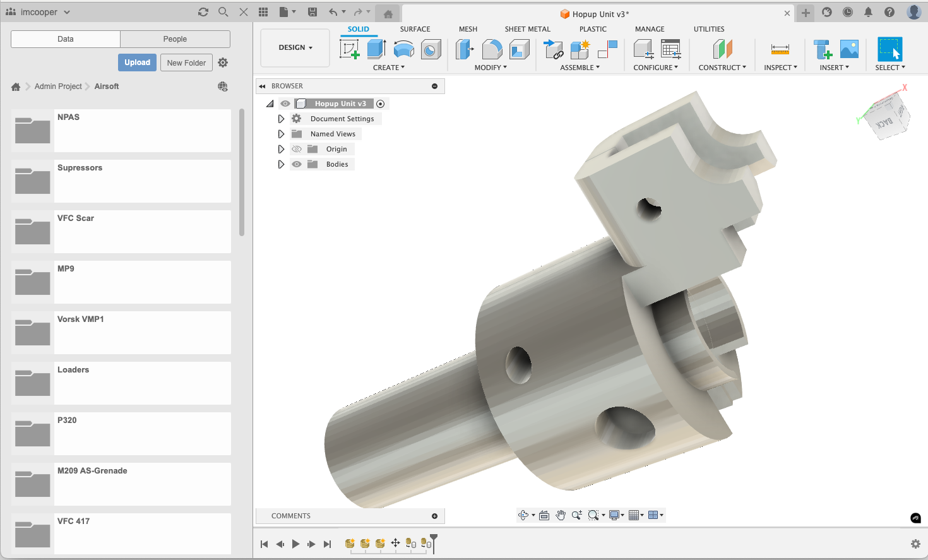928x560 pixels.
Task: Click the Look At icon
Action: (544, 515)
